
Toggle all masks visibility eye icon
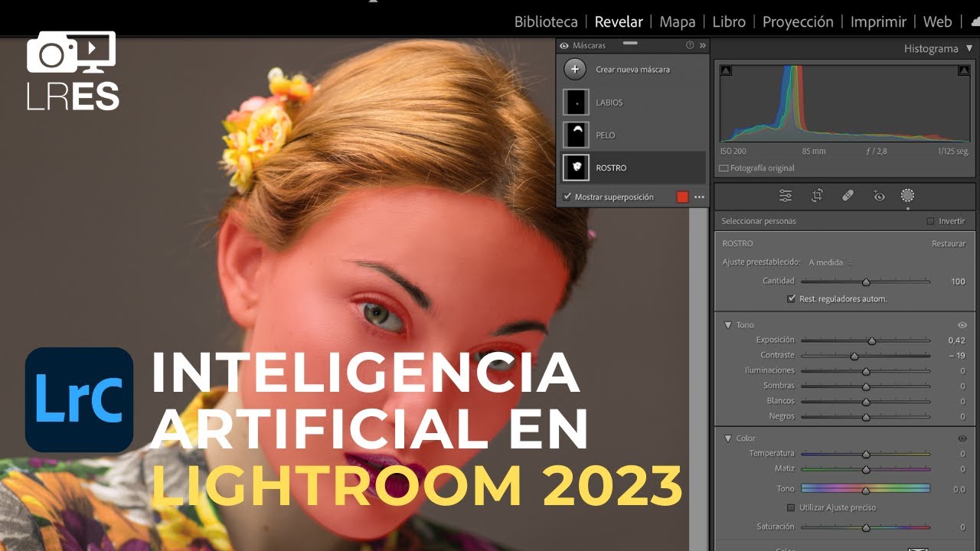[x=564, y=46]
